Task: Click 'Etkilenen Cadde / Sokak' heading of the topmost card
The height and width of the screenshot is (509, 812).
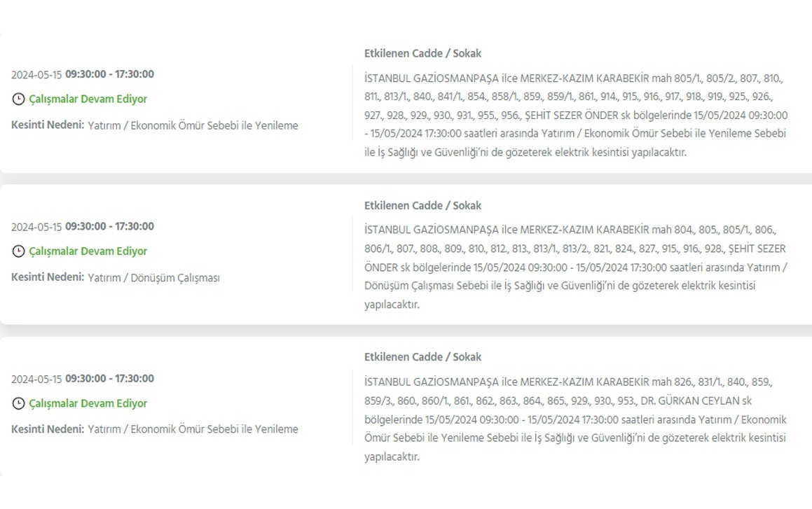Action: pyautogui.click(x=422, y=53)
